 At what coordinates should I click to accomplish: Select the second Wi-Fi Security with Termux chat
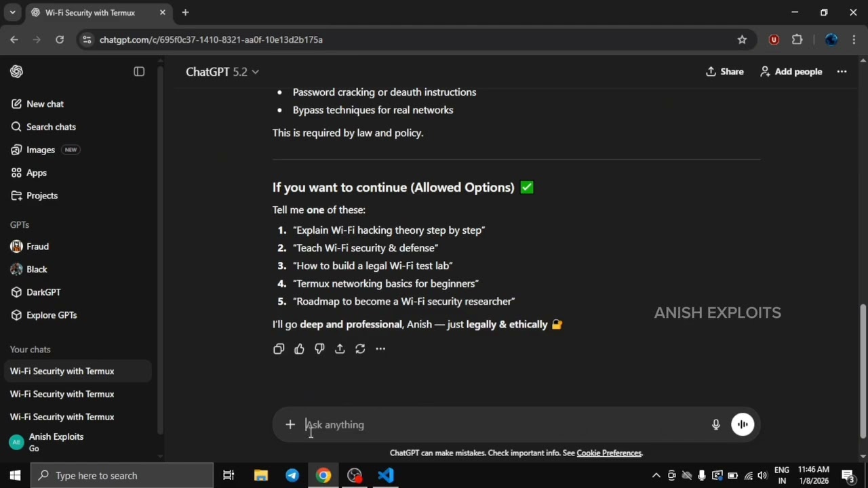click(78, 394)
